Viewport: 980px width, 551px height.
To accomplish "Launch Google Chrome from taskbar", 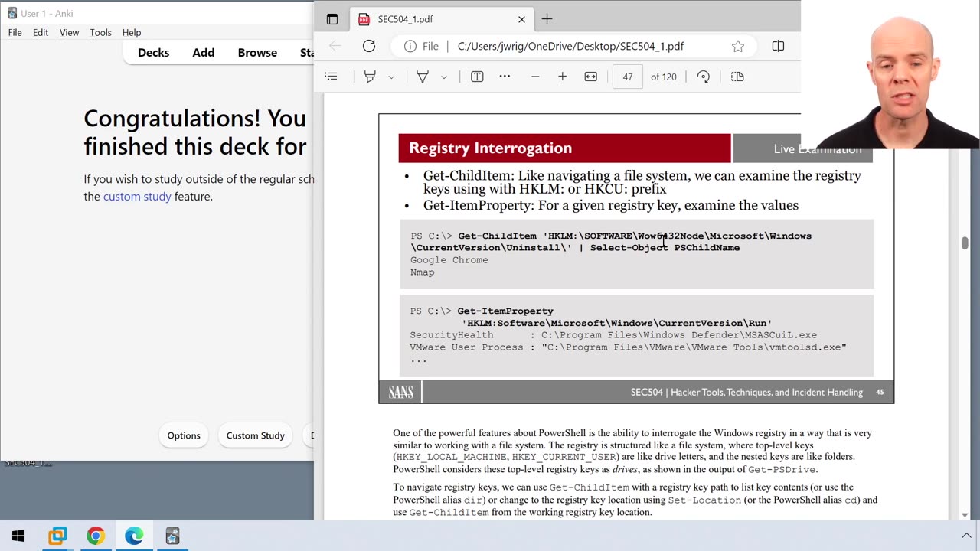I will click(x=96, y=536).
